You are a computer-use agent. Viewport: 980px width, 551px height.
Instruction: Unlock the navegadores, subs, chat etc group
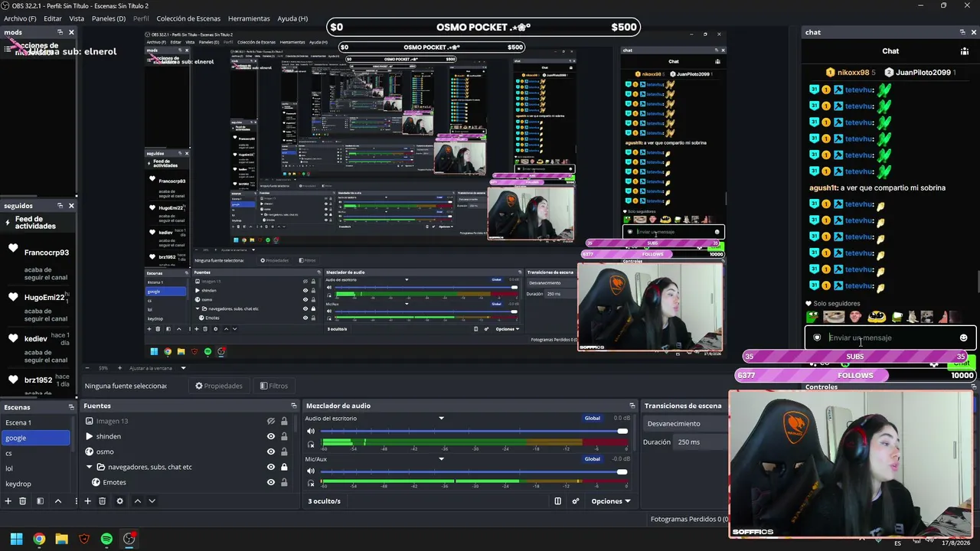click(284, 467)
